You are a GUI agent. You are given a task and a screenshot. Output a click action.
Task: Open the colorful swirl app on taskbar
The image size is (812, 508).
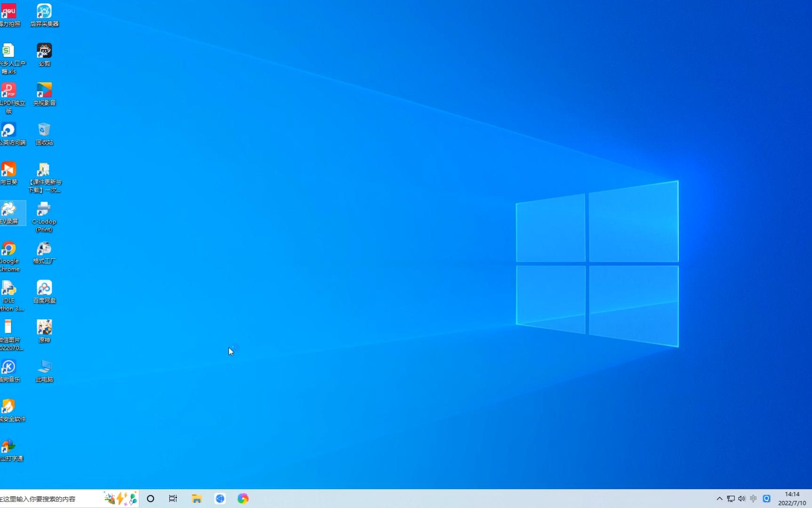243,499
